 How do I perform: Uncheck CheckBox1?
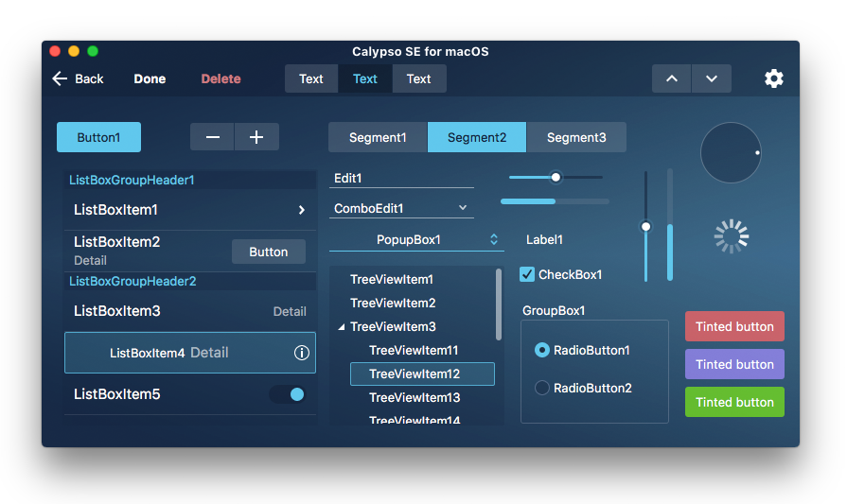(x=527, y=274)
